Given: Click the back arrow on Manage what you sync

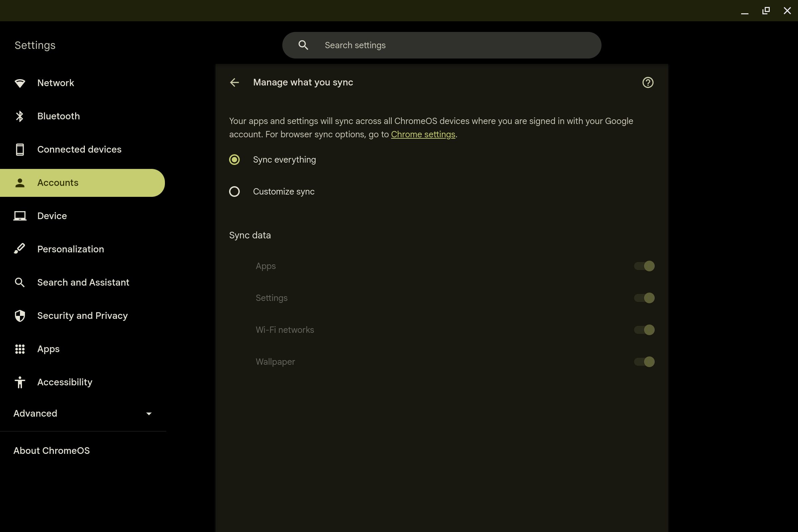Looking at the screenshot, I should [x=234, y=82].
